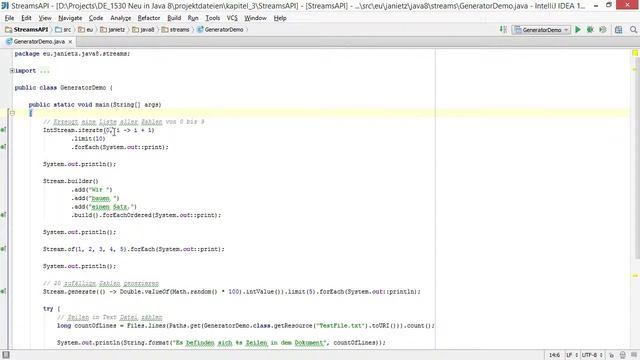The width and height of the screenshot is (640, 360).
Task: Close the GeneratorDemo.java tab
Action: tap(70, 42)
